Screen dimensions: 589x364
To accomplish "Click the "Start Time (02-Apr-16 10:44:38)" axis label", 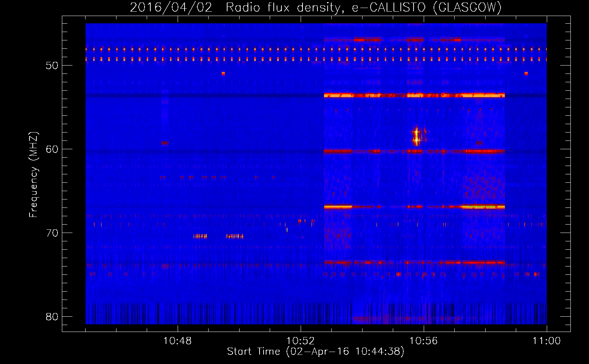I will (316, 352).
